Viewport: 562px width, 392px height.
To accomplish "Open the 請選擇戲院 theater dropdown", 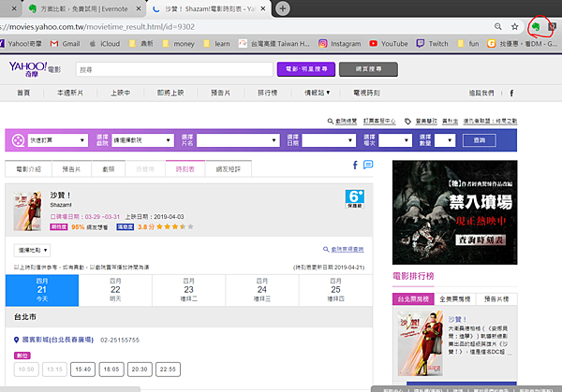I will [x=142, y=140].
